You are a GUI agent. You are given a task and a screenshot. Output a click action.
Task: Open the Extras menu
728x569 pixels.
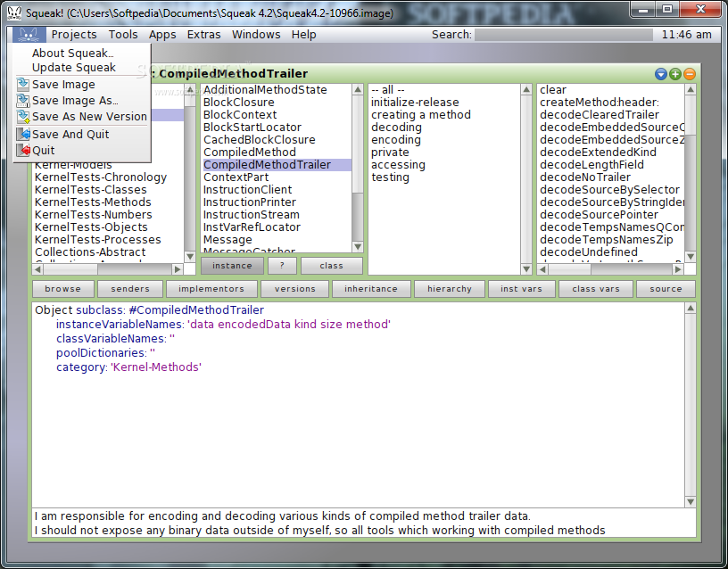coord(203,35)
